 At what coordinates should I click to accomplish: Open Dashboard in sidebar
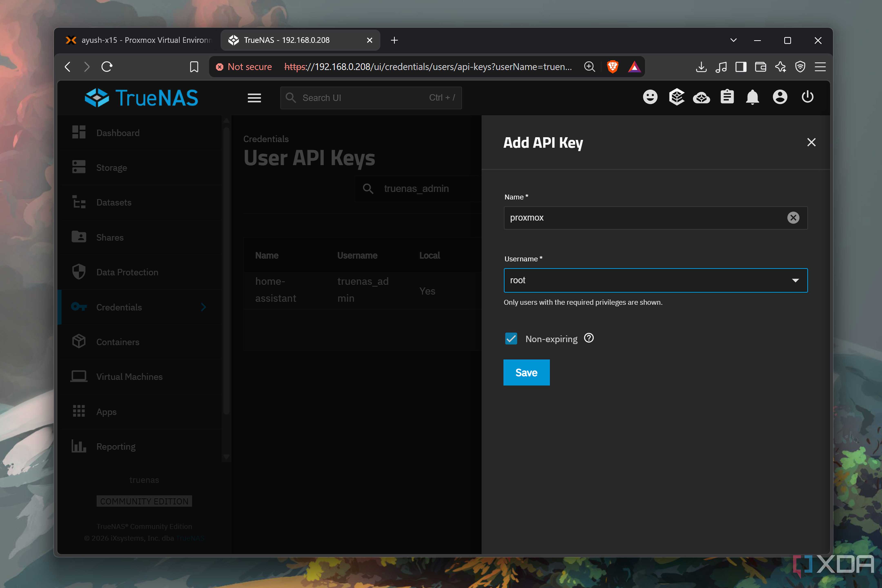(x=139, y=133)
